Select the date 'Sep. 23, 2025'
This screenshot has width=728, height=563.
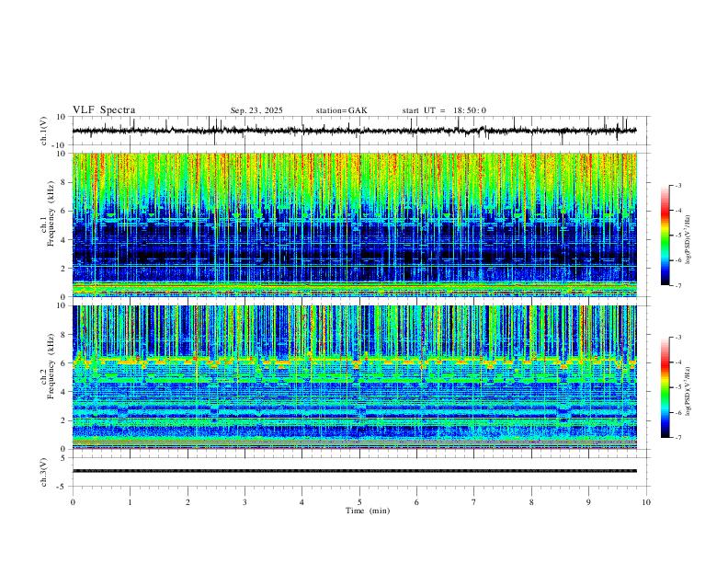tap(256, 110)
